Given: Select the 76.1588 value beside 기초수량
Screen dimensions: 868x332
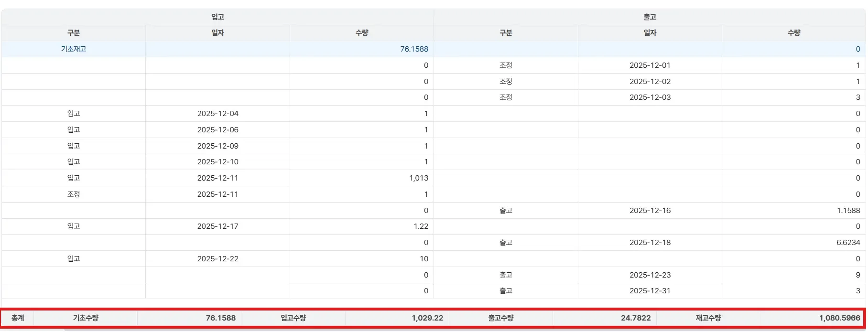Looking at the screenshot, I should (x=221, y=318).
